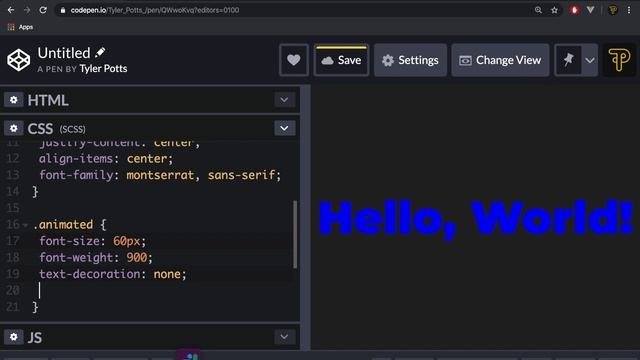Place cursor on empty line 20
Screen dimensions: 640x360
163,290
